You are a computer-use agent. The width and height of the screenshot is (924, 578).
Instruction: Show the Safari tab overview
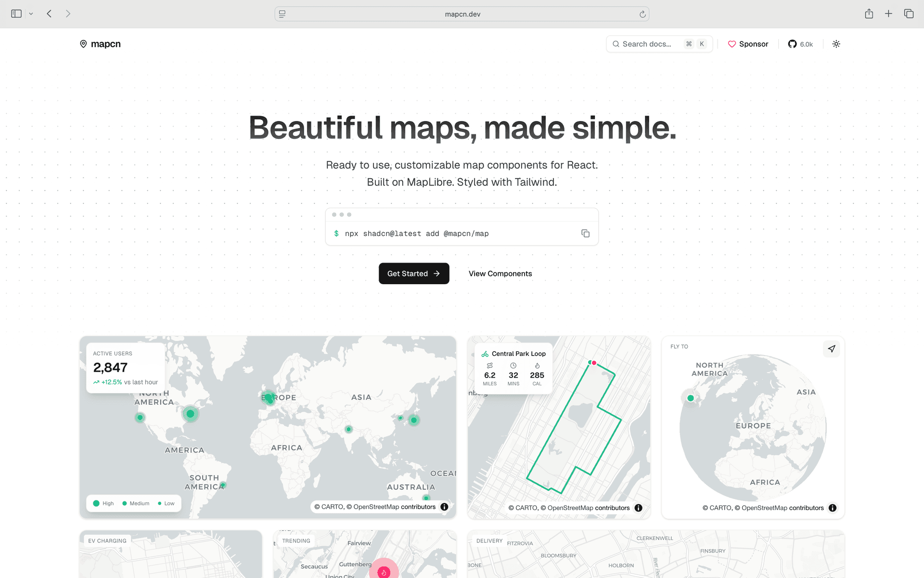pos(909,14)
